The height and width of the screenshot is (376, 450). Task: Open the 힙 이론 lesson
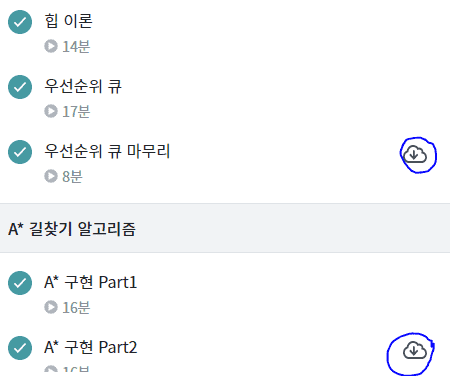point(68,21)
